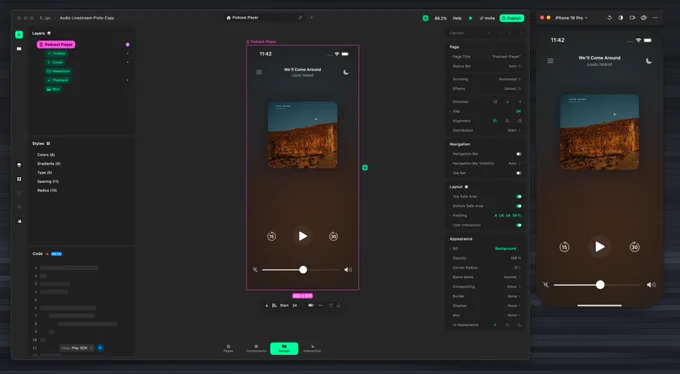Select the Waveform layer
This screenshot has height=374, width=680.
pos(59,71)
